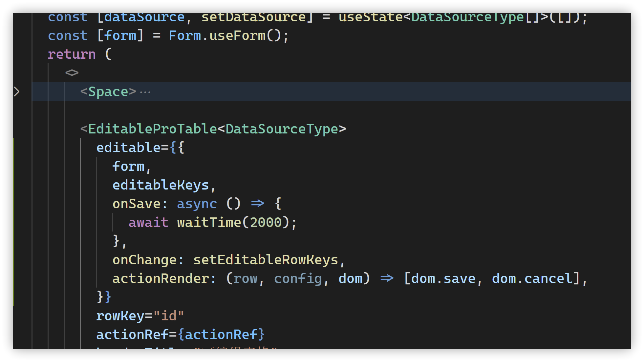Viewport: 644px width, 362px height.
Task: Click the waitTime function call
Action: click(209, 222)
